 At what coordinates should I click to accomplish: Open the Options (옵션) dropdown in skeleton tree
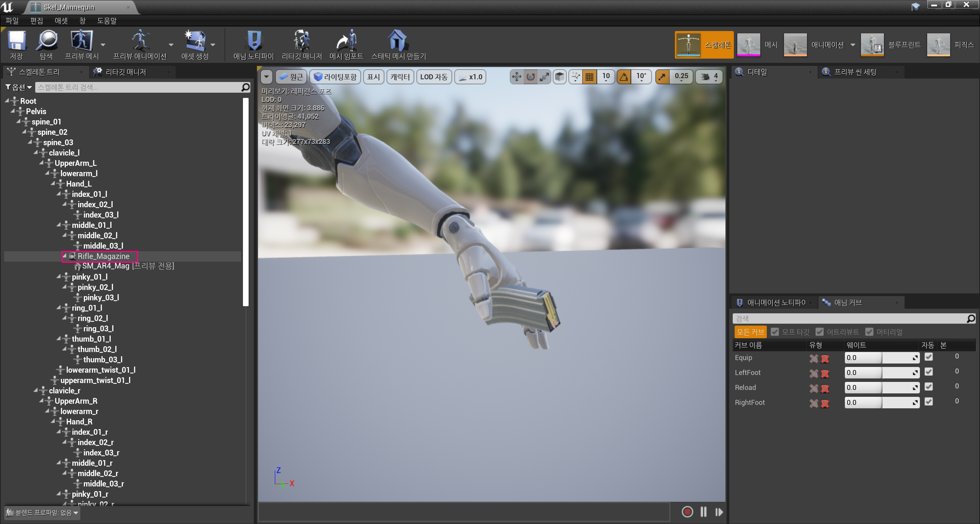(x=18, y=87)
